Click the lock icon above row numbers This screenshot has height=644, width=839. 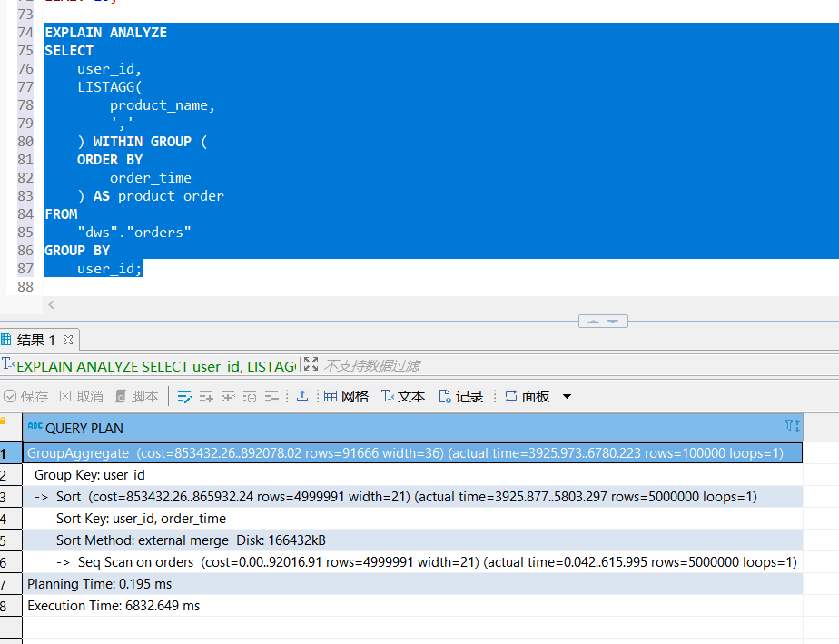pos(4,421)
